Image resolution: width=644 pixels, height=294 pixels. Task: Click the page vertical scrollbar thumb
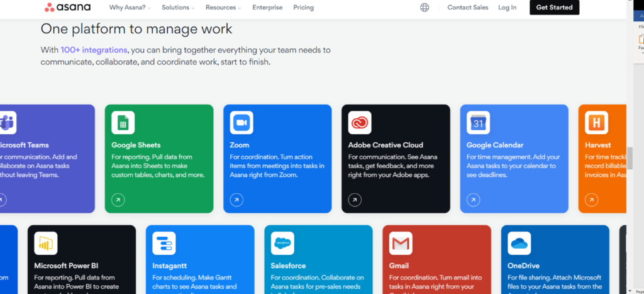tap(630, 157)
